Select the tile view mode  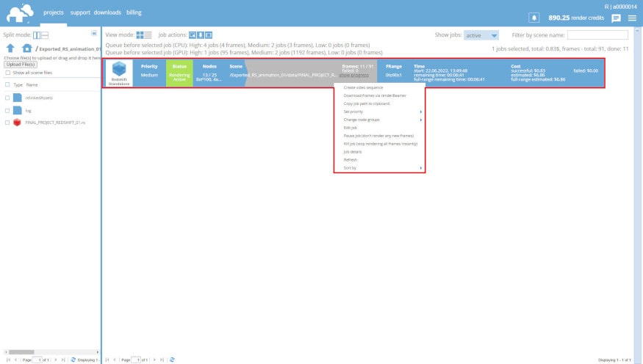(140, 35)
